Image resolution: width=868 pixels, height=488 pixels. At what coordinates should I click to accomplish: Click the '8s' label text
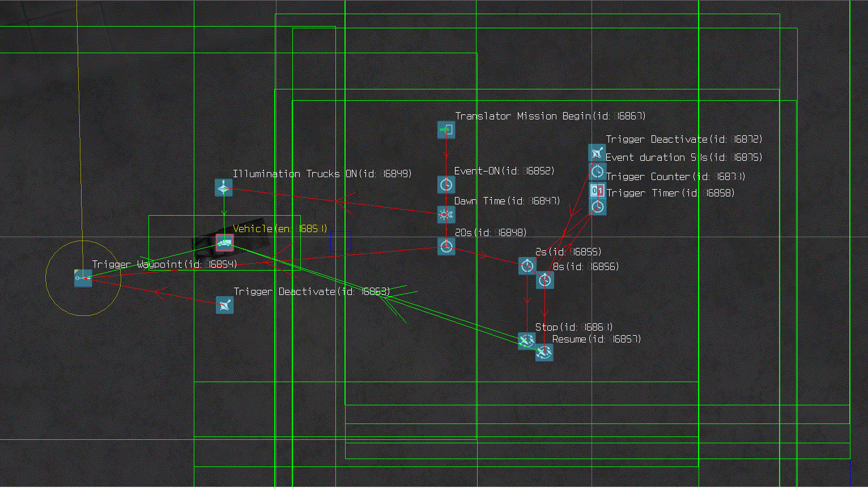(x=586, y=266)
